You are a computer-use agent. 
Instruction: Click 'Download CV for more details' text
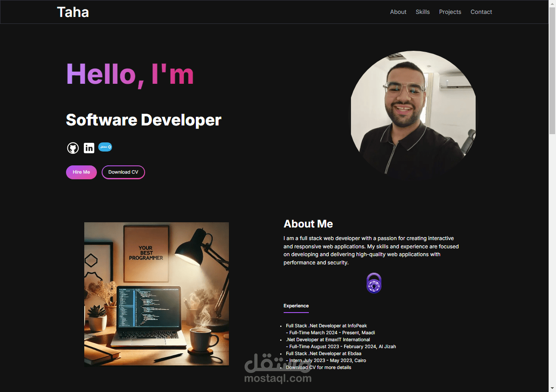click(318, 367)
